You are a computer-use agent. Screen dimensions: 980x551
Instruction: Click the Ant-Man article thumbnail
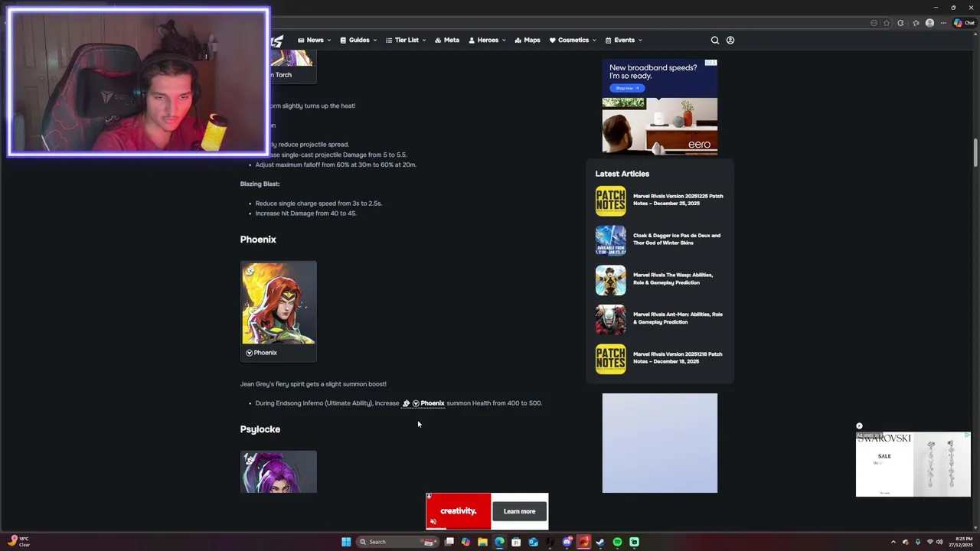610,320
